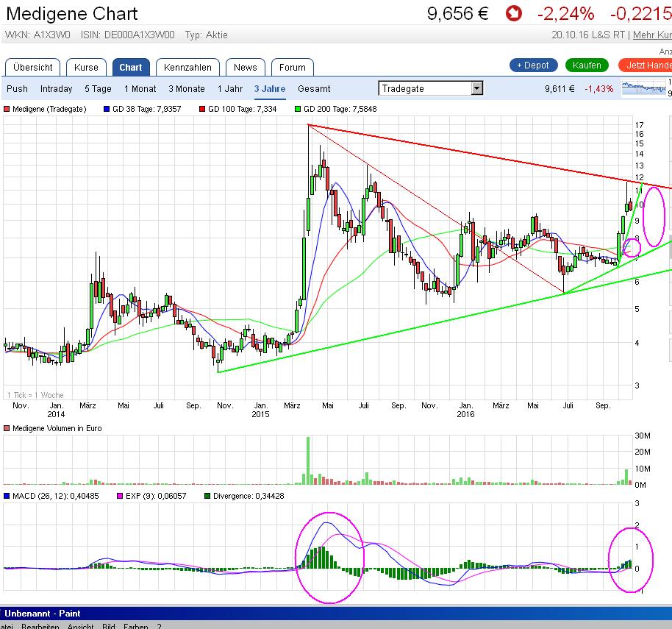The width and height of the screenshot is (672, 629).
Task: Click the blue MACD legend swatch
Action: click(x=7, y=496)
